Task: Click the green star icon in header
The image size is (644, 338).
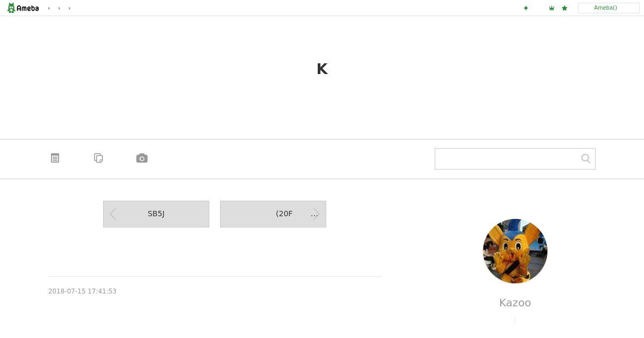Action: click(x=565, y=8)
